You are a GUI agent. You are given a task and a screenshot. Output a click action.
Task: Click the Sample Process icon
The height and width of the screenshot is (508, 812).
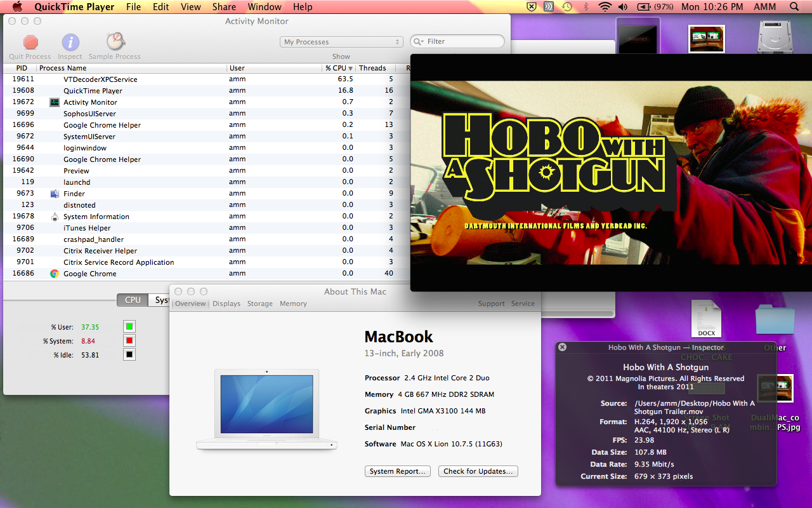(x=115, y=42)
